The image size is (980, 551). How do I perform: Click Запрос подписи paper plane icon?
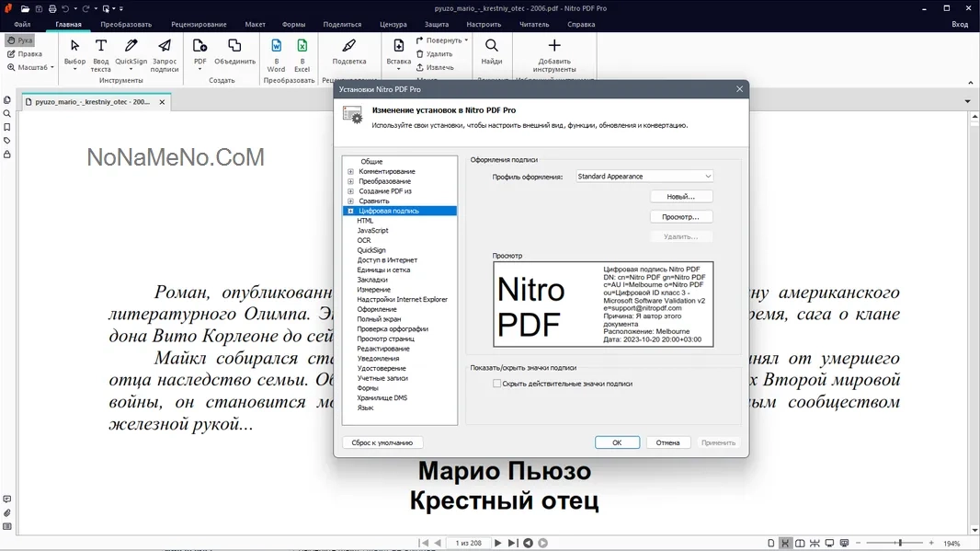click(165, 46)
